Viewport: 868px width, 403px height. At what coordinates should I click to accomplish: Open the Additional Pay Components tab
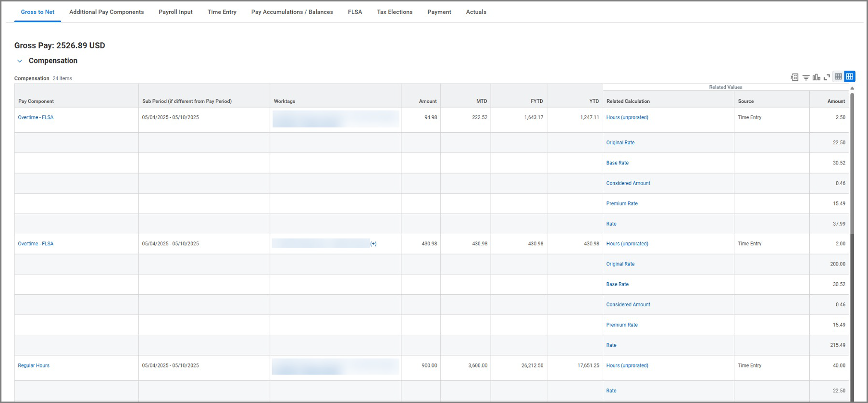106,12
